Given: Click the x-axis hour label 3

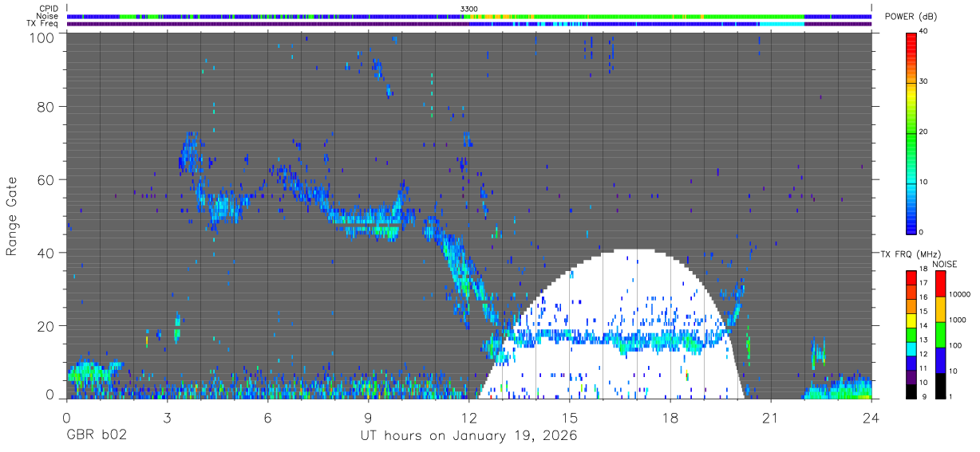Looking at the screenshot, I should (x=168, y=419).
